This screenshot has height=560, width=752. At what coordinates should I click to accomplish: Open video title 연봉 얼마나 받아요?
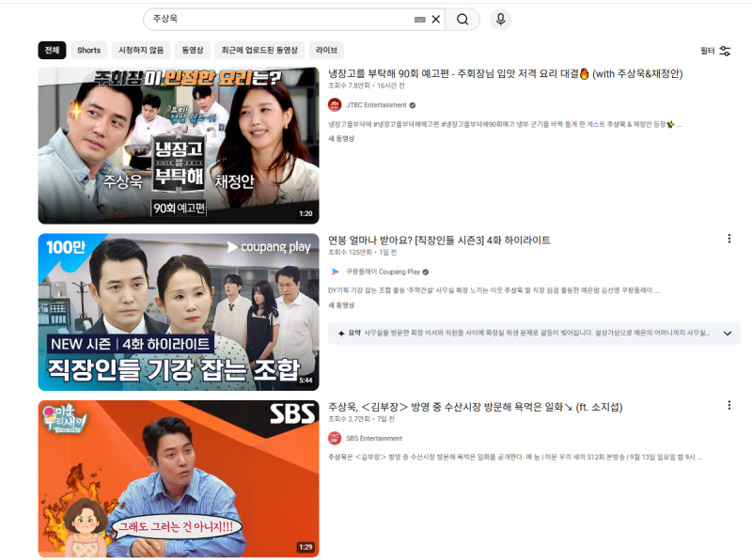coord(439,241)
